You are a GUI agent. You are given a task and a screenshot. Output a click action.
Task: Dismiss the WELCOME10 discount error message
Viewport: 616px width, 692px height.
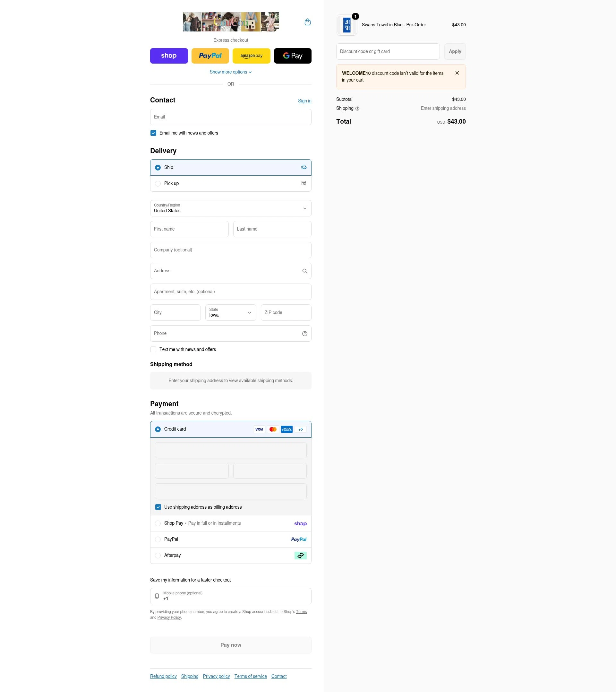point(457,73)
